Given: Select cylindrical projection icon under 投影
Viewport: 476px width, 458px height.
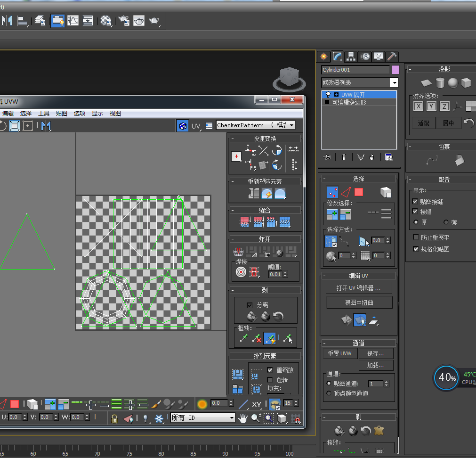Looking at the screenshot, I should tap(440, 83).
